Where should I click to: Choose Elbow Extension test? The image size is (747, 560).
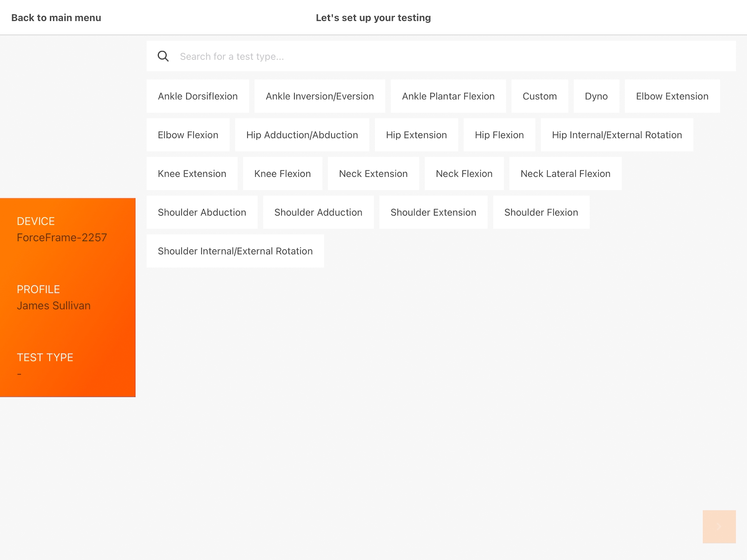tap(672, 96)
